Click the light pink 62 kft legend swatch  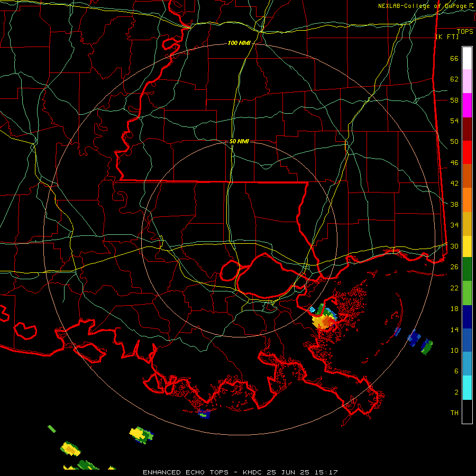tap(467, 81)
